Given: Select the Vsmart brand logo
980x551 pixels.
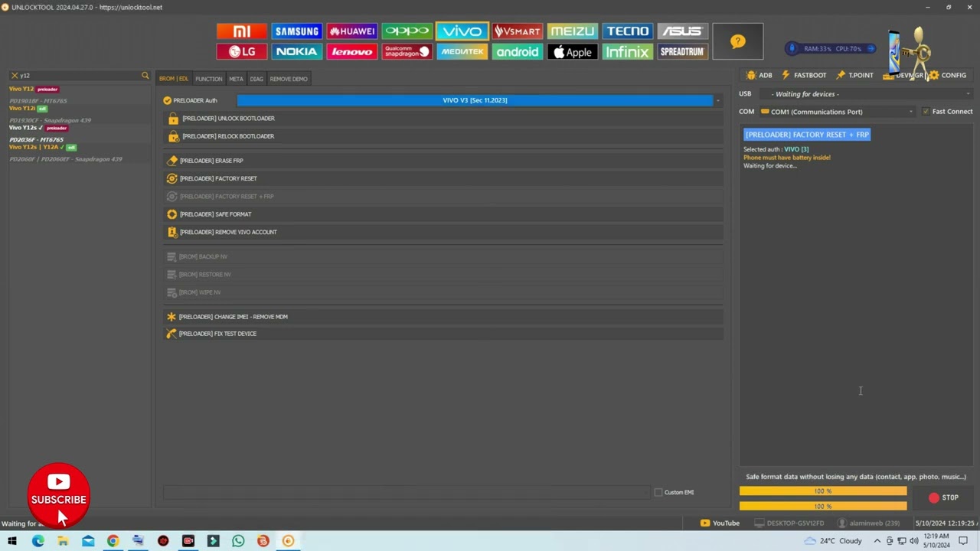Looking at the screenshot, I should pos(518,31).
